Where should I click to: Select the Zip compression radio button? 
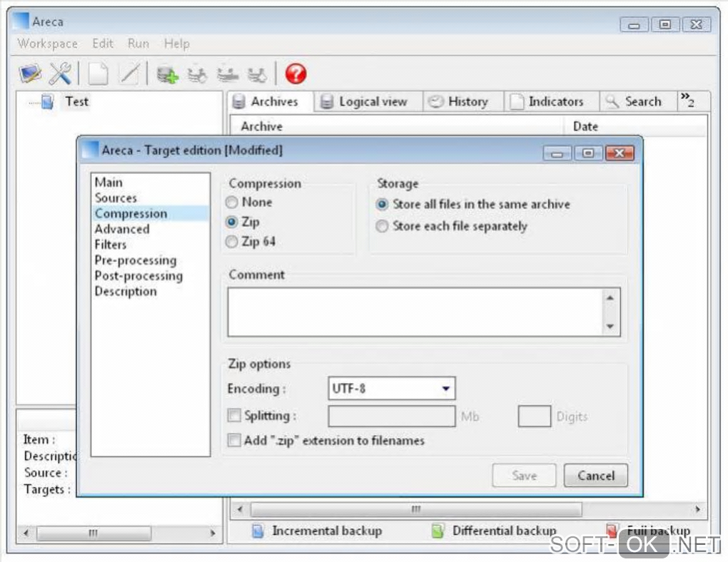coord(232,222)
